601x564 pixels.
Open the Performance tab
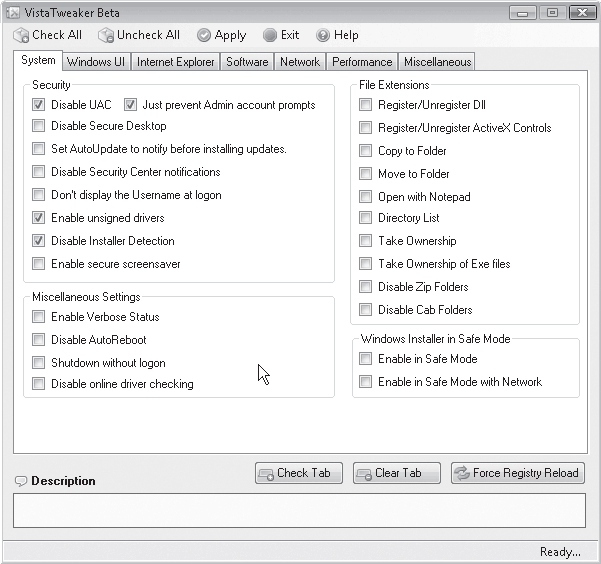tap(362, 62)
